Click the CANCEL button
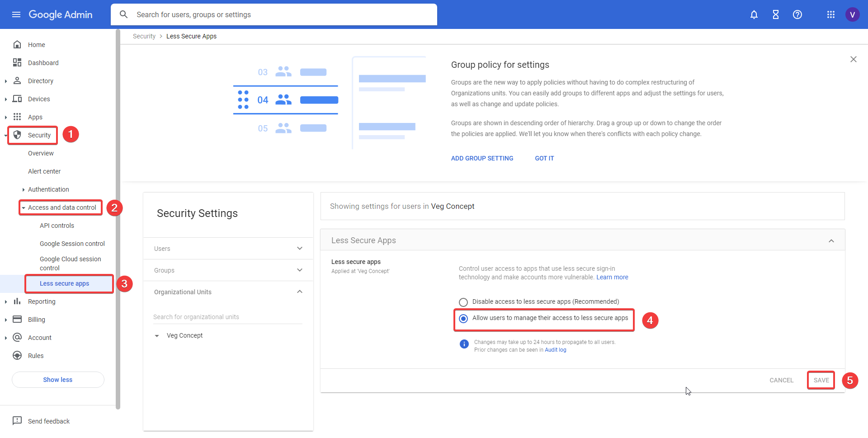The width and height of the screenshot is (868, 438). pyautogui.click(x=781, y=380)
